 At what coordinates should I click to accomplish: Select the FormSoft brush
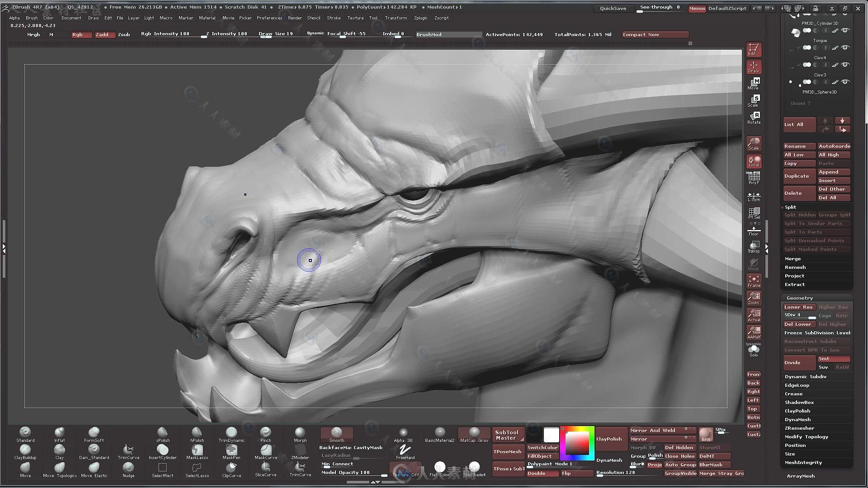94,434
